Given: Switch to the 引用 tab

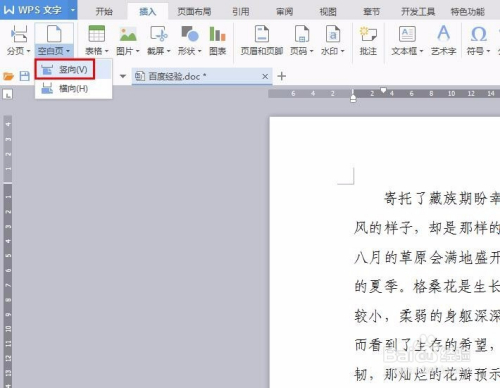Looking at the screenshot, I should tap(241, 12).
